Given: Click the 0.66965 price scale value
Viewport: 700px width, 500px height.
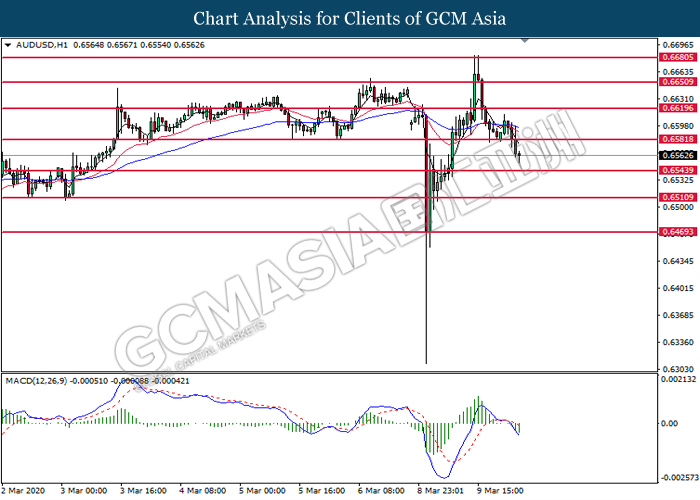Looking at the screenshot, I should (679, 45).
